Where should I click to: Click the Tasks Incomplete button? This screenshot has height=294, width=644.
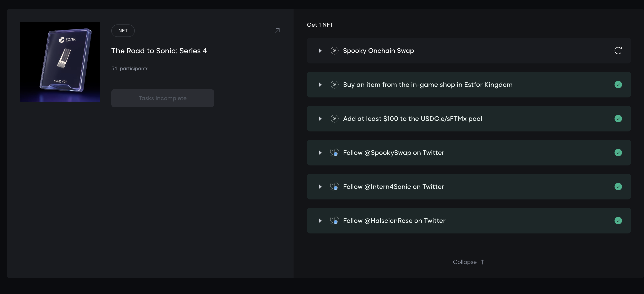163,98
